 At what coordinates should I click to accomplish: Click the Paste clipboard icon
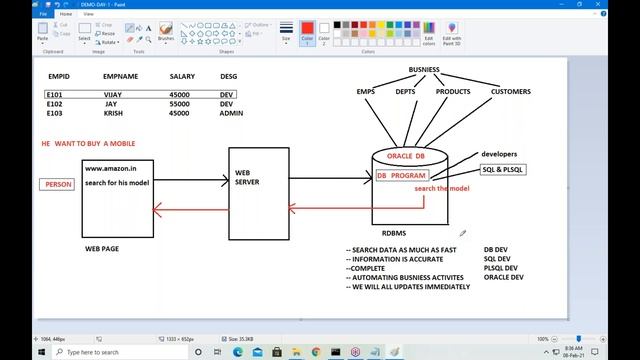coord(42,29)
